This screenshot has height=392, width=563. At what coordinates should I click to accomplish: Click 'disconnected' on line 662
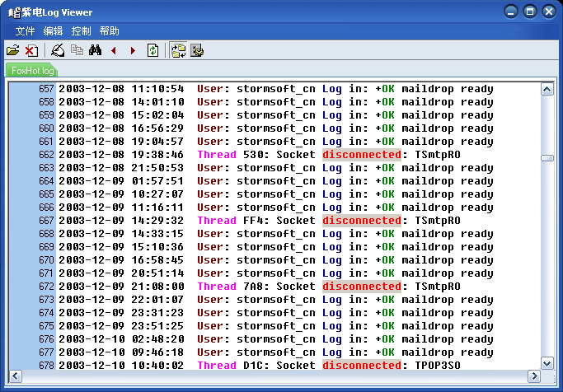pyautogui.click(x=361, y=155)
